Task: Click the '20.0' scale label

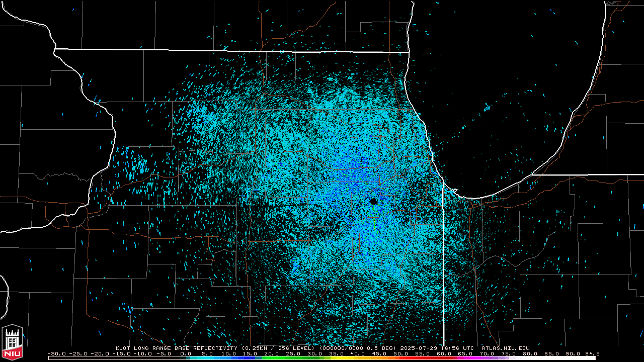Action: pyautogui.click(x=272, y=353)
